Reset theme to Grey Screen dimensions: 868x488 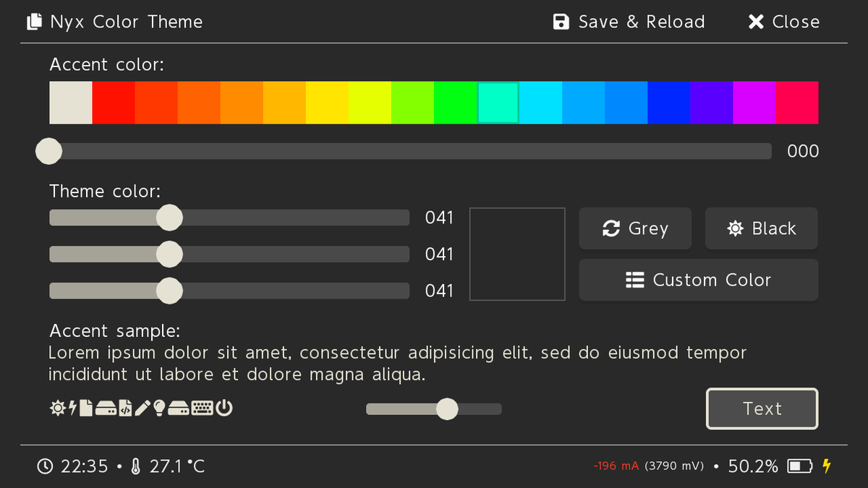pyautogui.click(x=635, y=228)
